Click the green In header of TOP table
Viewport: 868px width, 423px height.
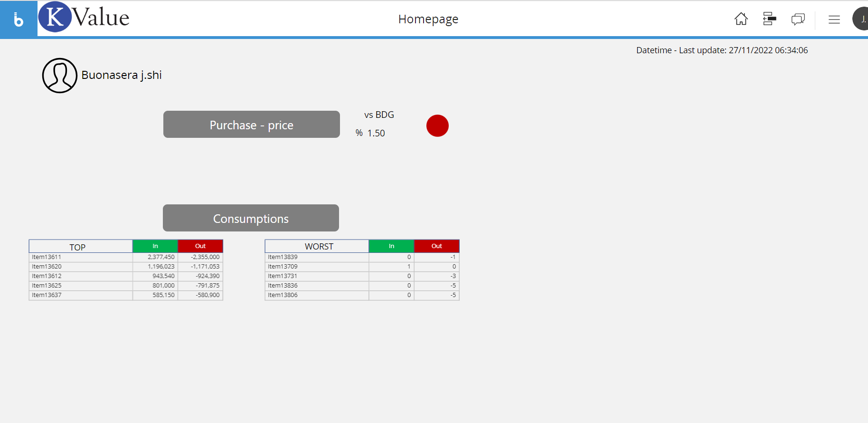(x=155, y=246)
